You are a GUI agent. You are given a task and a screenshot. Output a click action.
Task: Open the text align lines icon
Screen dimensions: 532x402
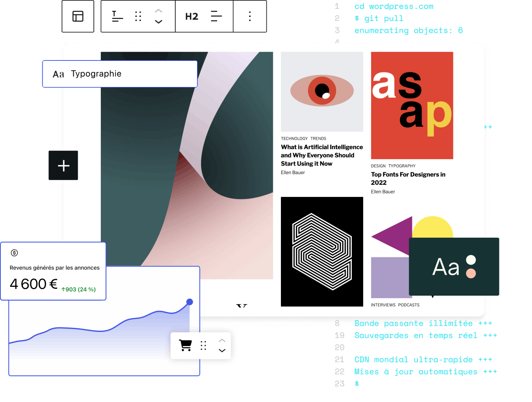216,17
